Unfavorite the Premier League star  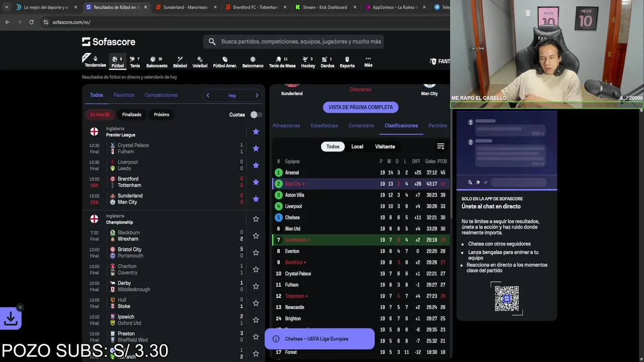click(x=256, y=132)
